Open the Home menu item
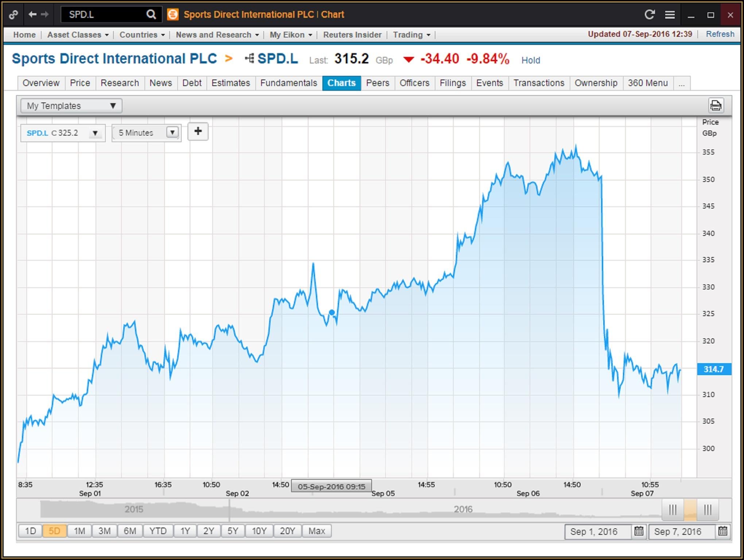 [24, 35]
